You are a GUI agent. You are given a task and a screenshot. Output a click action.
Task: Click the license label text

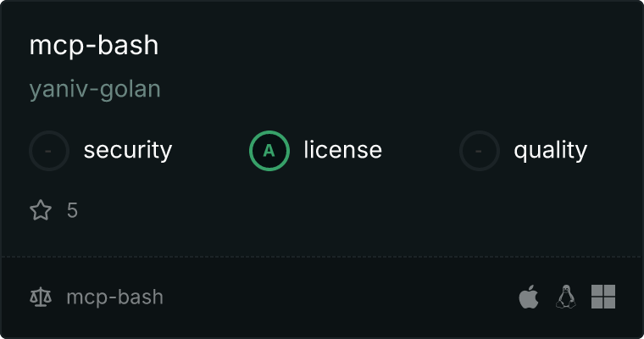343,149
